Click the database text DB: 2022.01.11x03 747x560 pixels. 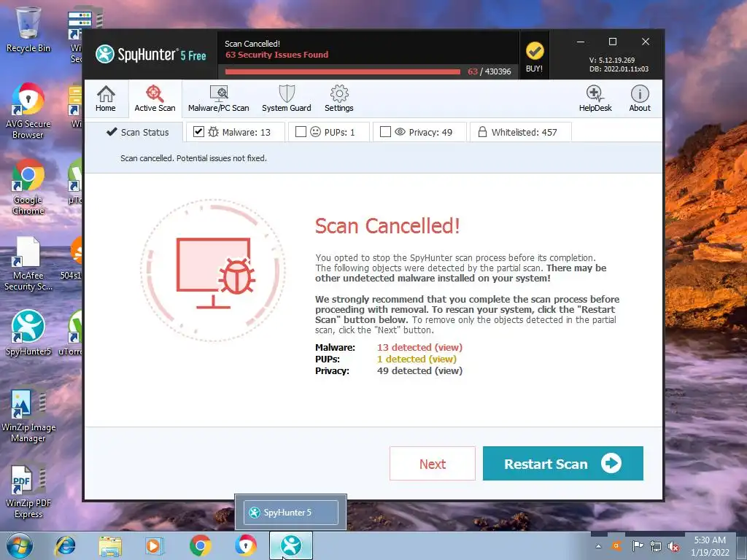click(x=619, y=69)
